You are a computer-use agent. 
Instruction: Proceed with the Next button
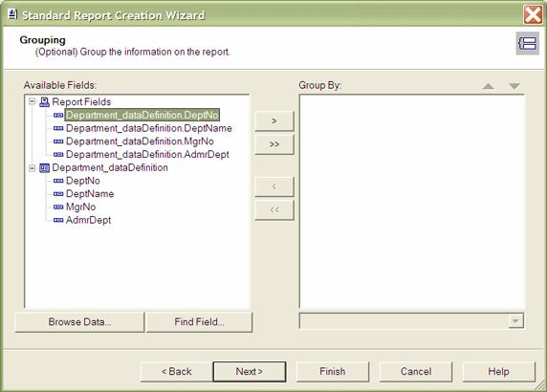(250, 371)
